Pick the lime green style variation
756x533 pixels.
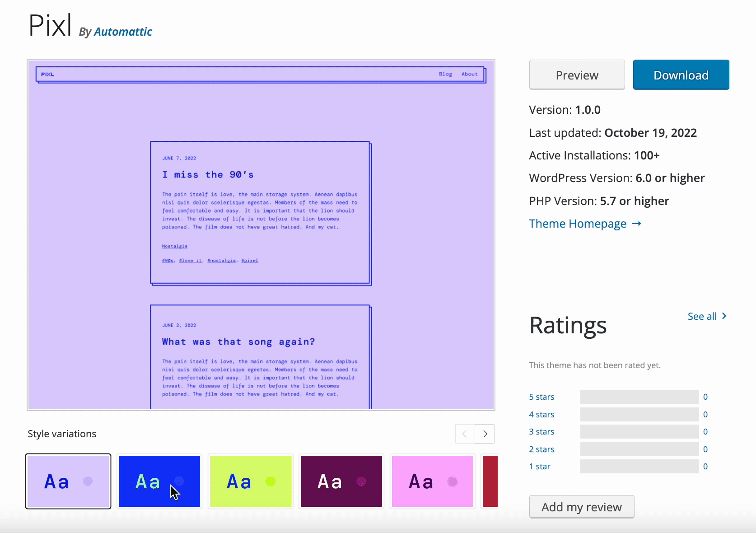[251, 481]
